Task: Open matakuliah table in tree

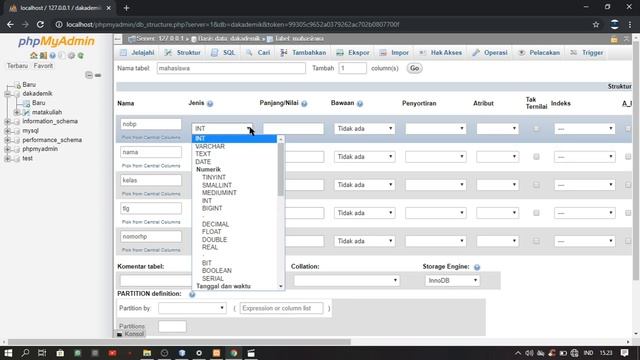Action: coord(47,112)
